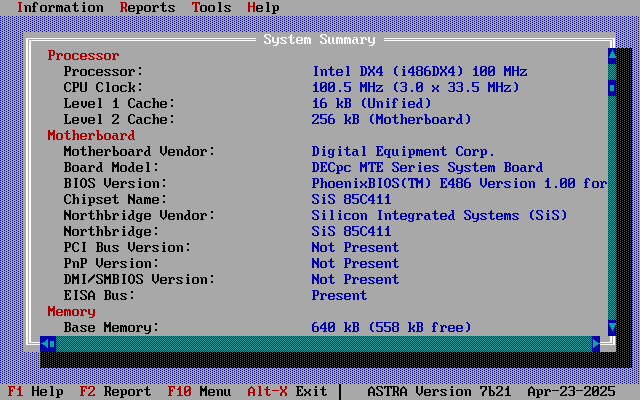Click the DMI/SMBIOS Version: label
640x400 pixels.
pyautogui.click(x=139, y=279)
